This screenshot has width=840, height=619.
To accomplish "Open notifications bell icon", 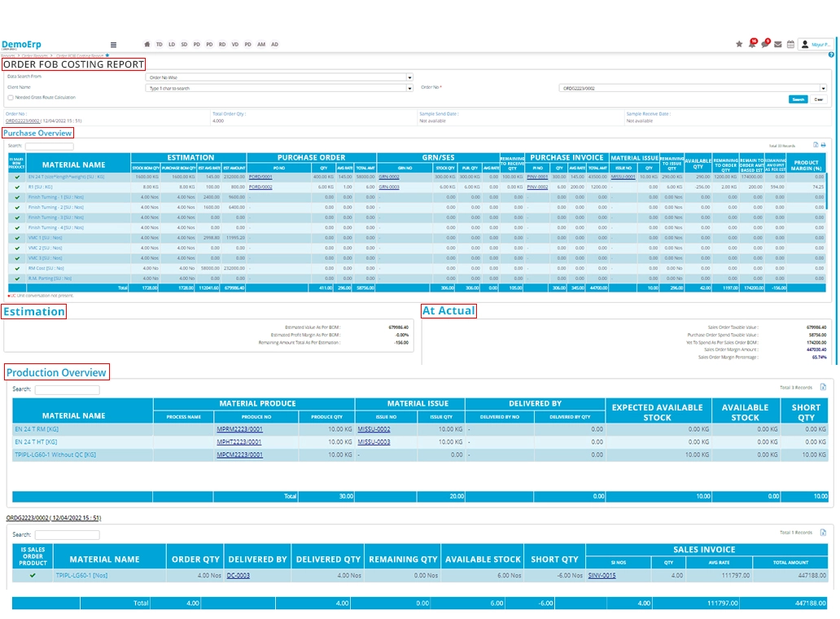I will point(752,44).
